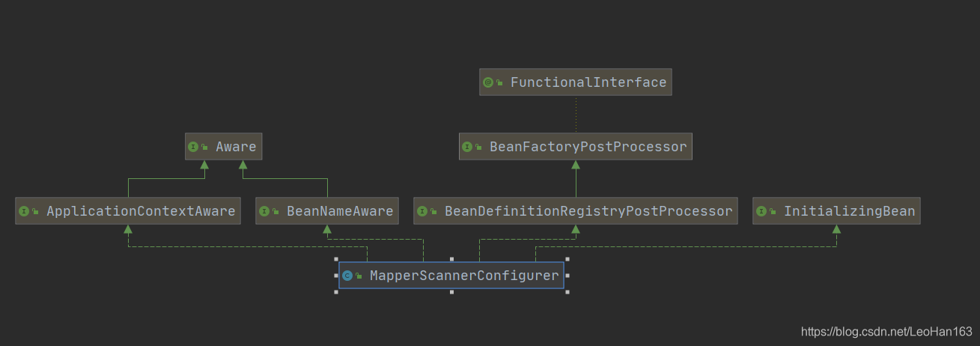The image size is (980, 346).
Task: Click public visibility lock icon on Aware
Action: 205,148
